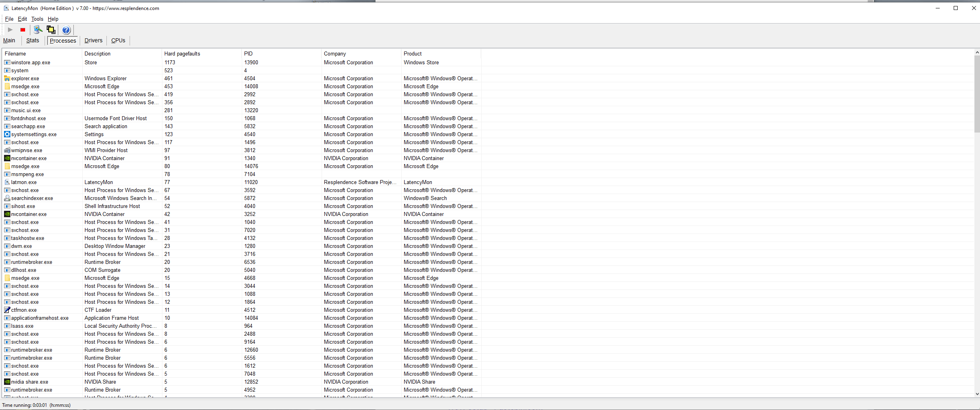Click the msedge.exe icon for PID 14076
This screenshot has height=410, width=980.
pyautogui.click(x=7, y=166)
